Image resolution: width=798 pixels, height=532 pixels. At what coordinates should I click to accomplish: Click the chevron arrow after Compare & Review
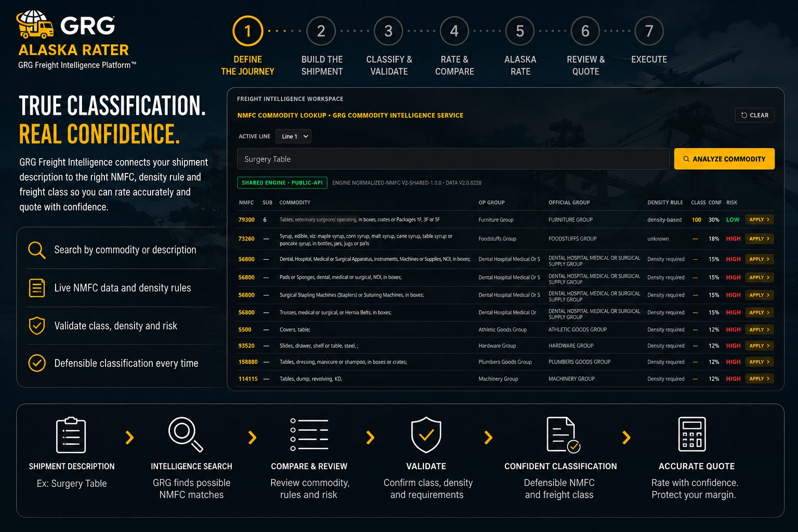tap(370, 437)
